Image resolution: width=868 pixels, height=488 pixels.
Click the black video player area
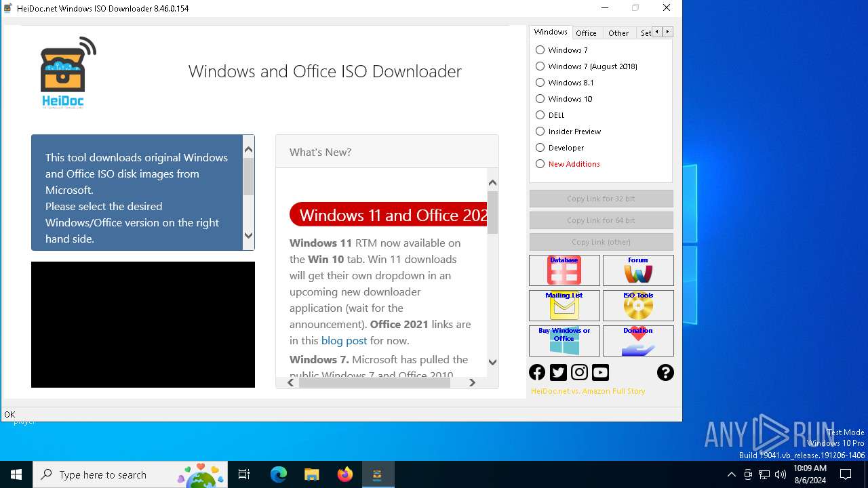tap(143, 325)
